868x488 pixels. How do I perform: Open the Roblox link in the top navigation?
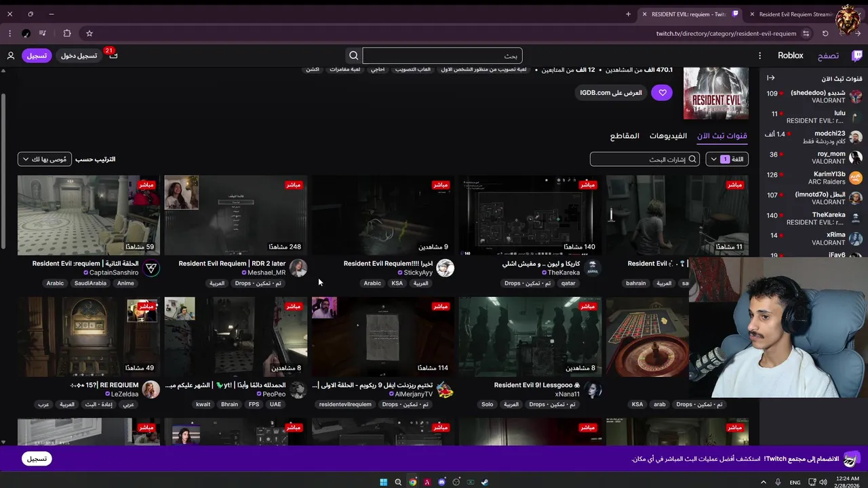[x=790, y=56]
